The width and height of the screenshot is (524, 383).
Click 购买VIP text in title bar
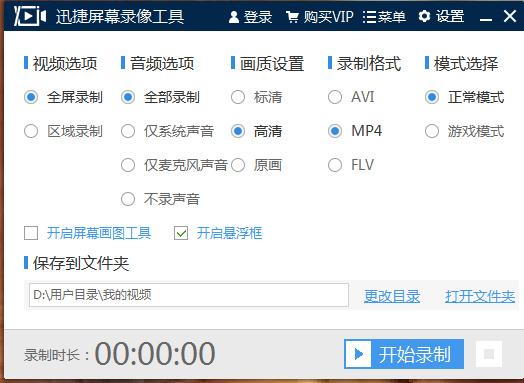click(x=329, y=17)
